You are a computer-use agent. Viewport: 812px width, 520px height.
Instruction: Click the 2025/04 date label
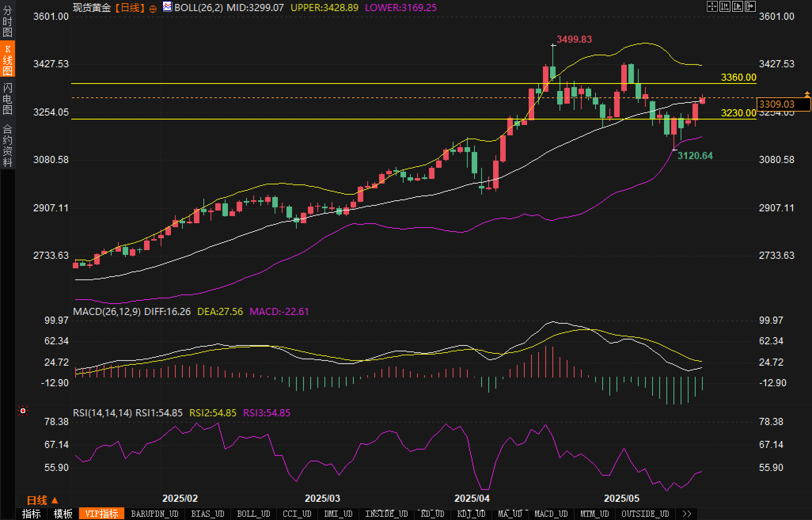(472, 498)
